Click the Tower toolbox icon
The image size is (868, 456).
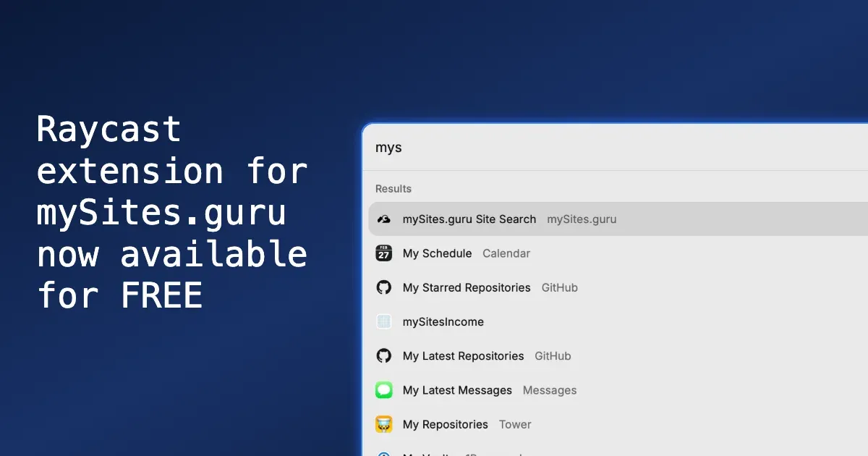383,423
